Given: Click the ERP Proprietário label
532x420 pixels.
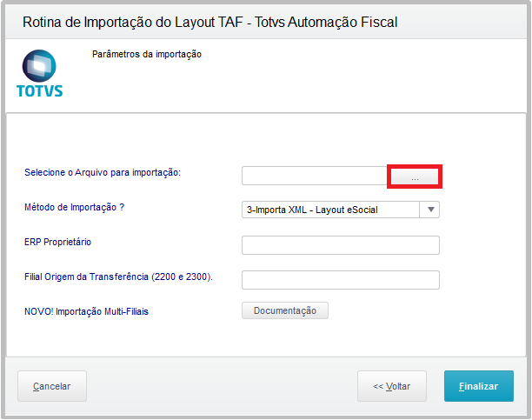Looking at the screenshot, I should point(57,242).
